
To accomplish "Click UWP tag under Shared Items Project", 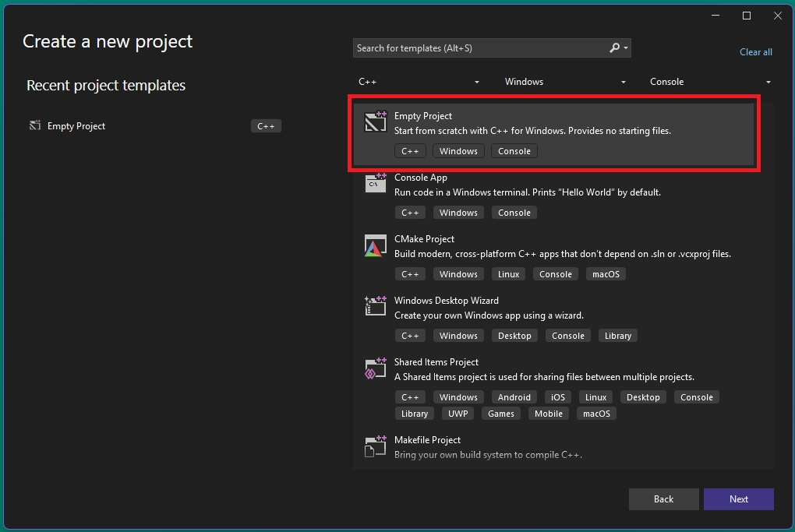I will 458,414.
